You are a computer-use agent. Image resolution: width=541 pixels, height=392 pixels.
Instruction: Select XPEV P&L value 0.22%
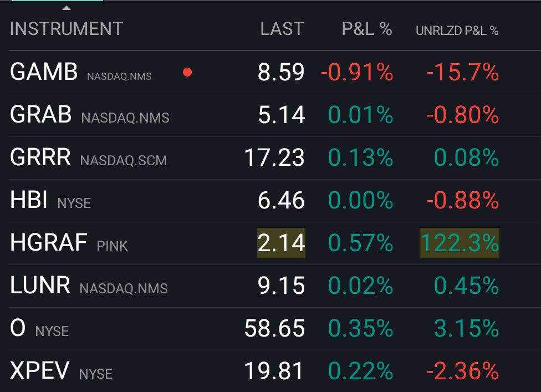coord(360,371)
